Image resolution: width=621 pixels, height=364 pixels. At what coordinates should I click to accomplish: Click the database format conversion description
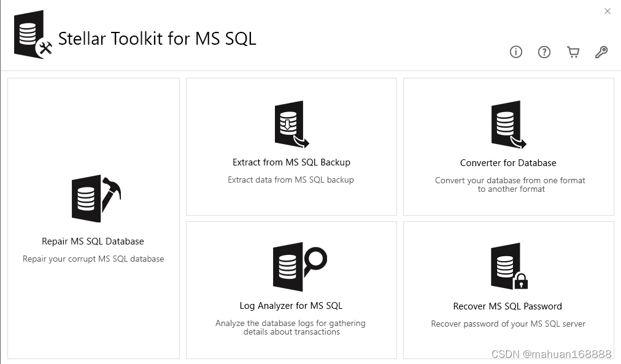coord(508,184)
